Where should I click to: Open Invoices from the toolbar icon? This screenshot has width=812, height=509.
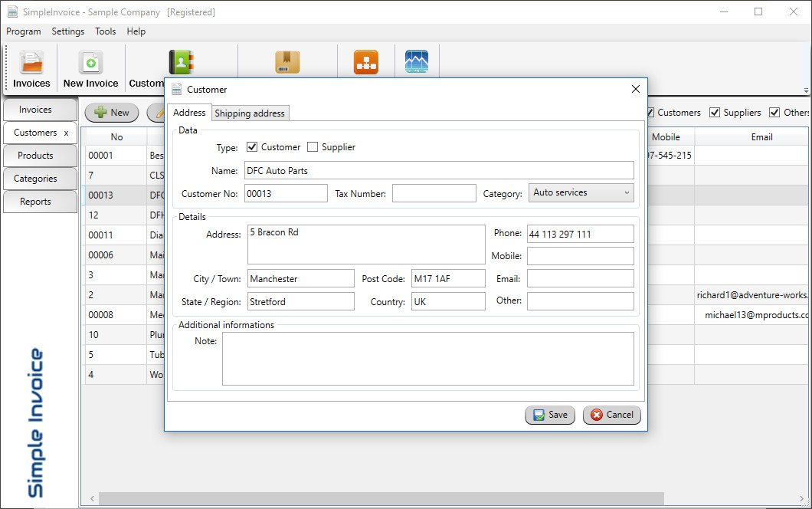[31, 63]
